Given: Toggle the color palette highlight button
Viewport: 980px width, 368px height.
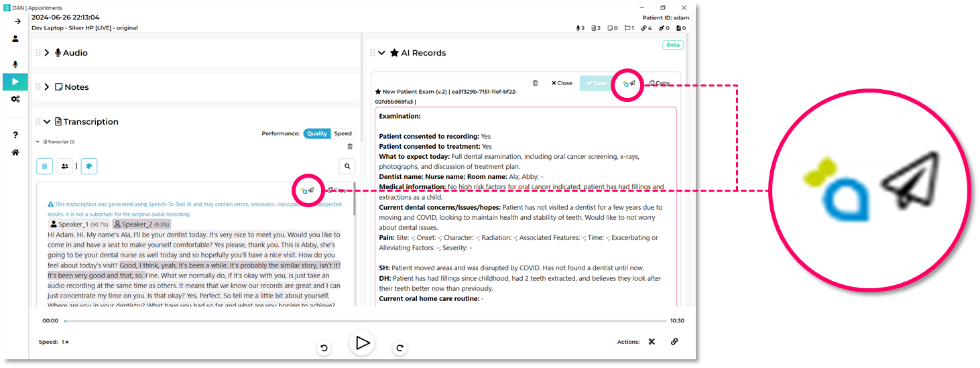Looking at the screenshot, I should pyautogui.click(x=89, y=166).
